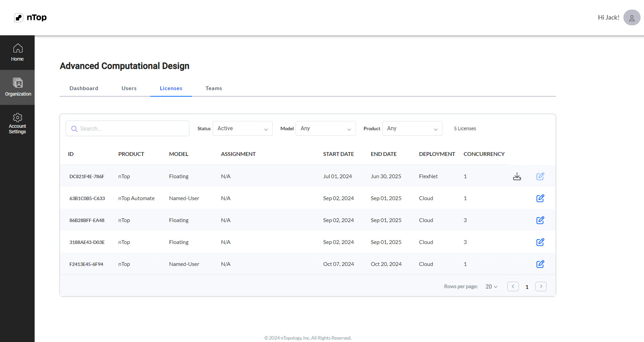The width and height of the screenshot is (644, 342).
Task: Open Account Settings from the sidebar
Action: (17, 123)
